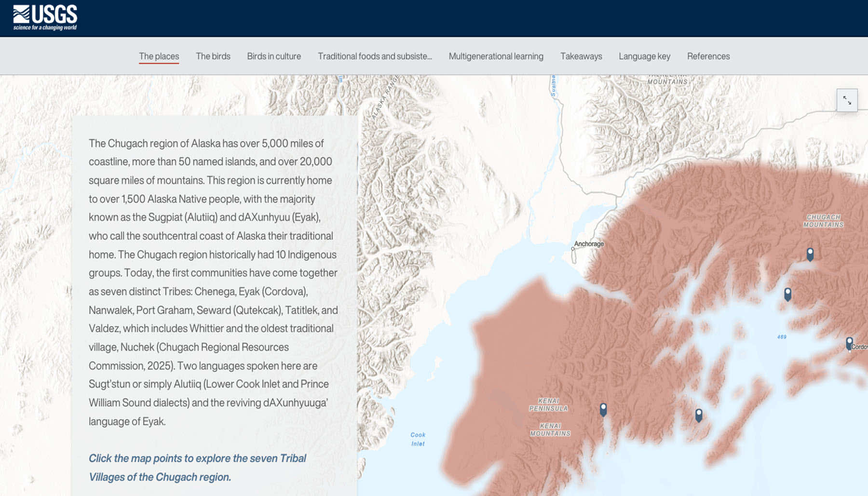Click the Anchorage city marker
868x496 pixels.
(x=573, y=249)
